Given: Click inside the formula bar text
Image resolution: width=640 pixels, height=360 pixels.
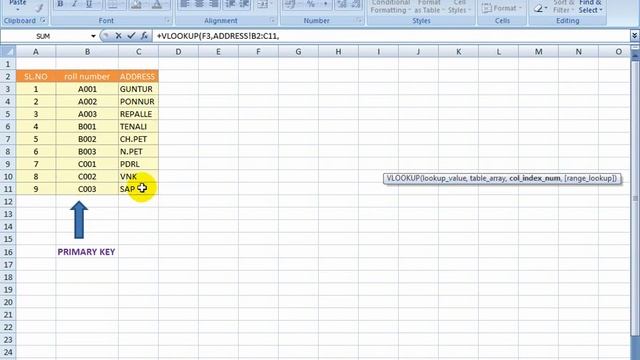Looking at the screenshot, I should 218,36.
